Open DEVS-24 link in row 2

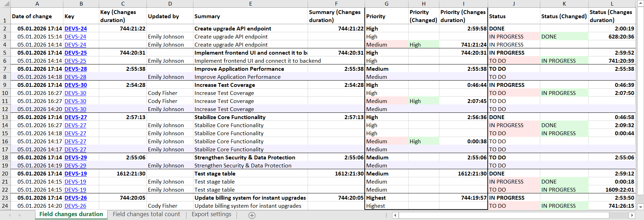tap(76, 29)
